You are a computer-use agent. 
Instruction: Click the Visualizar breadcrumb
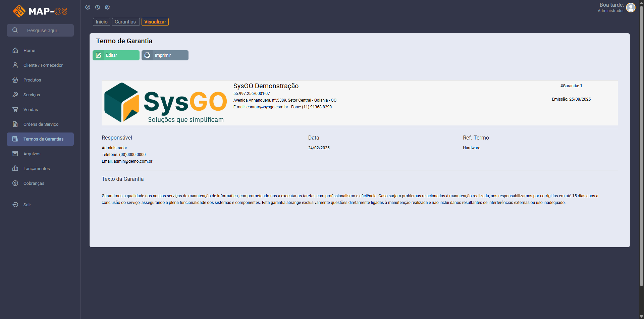pyautogui.click(x=155, y=22)
